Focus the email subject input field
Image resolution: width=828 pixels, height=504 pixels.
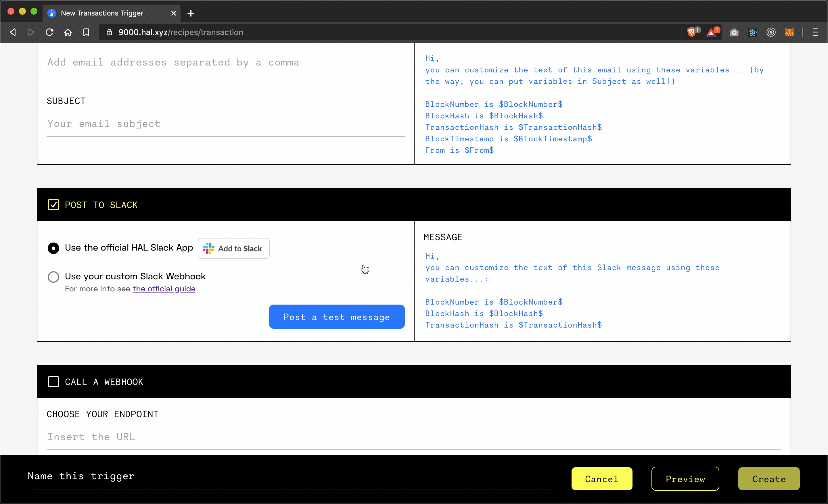225,124
